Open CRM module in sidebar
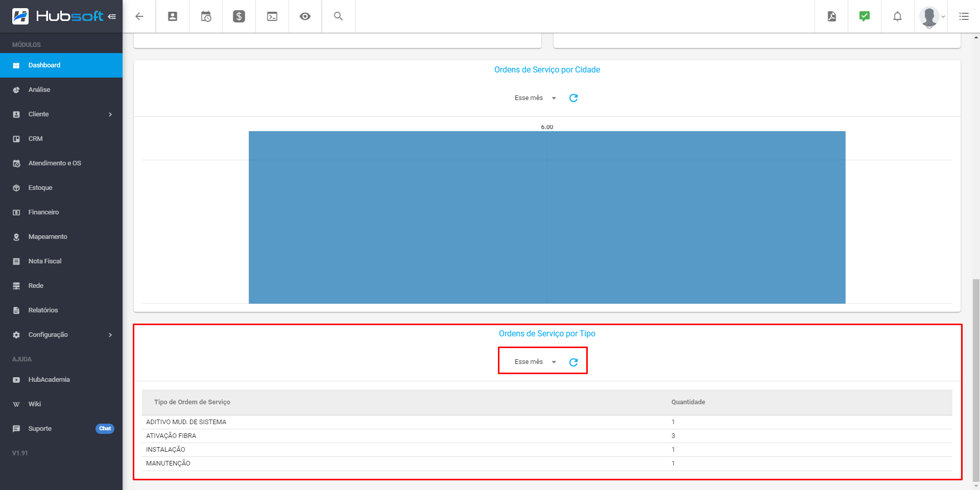The height and width of the screenshot is (490, 980). click(61, 139)
